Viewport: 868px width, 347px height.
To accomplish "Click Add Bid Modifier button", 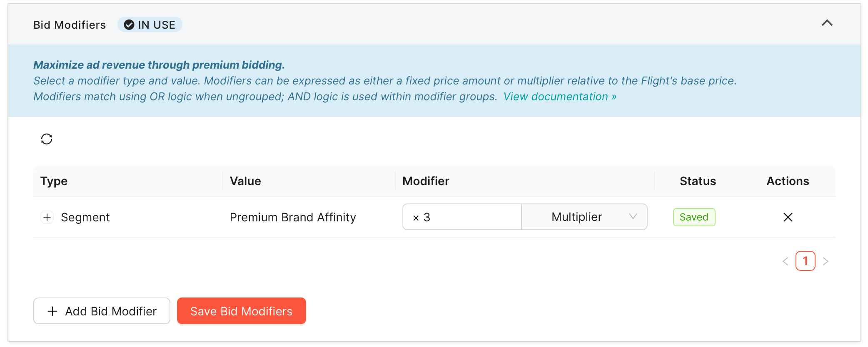I will (102, 311).
